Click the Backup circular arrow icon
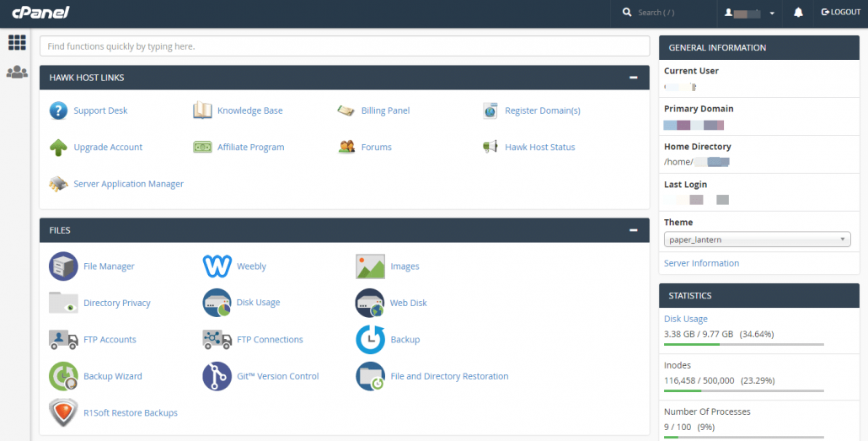The image size is (868, 441). click(x=370, y=340)
